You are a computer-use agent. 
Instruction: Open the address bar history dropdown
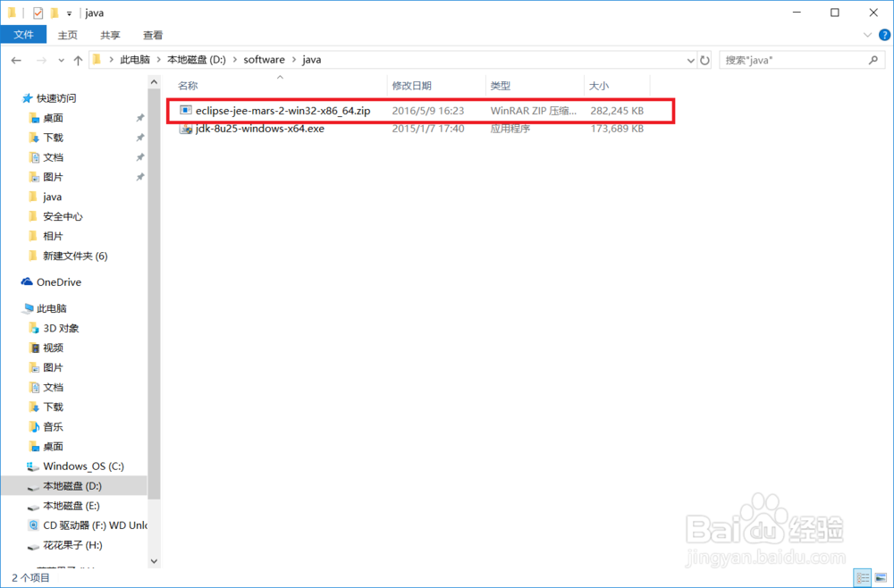pyautogui.click(x=690, y=60)
